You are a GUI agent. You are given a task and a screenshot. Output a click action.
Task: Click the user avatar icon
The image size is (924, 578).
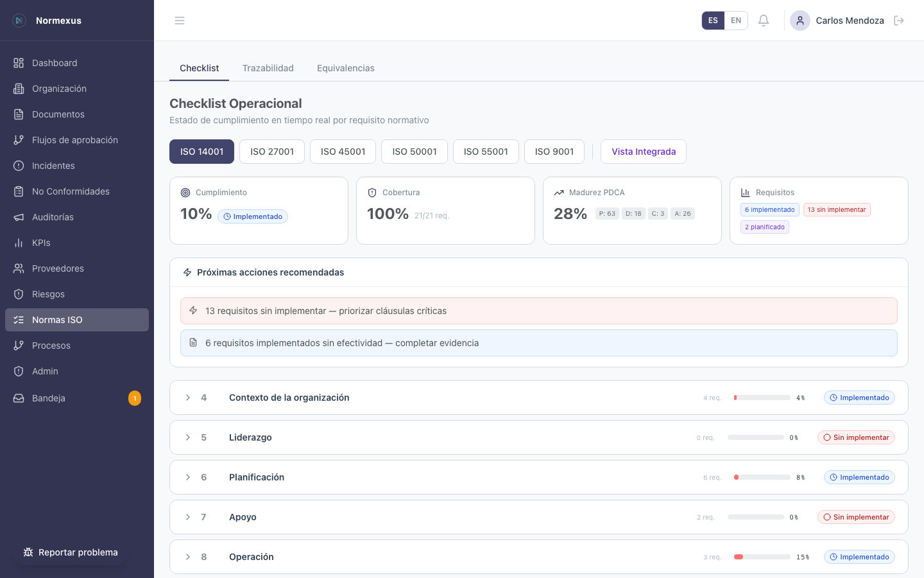pos(800,21)
